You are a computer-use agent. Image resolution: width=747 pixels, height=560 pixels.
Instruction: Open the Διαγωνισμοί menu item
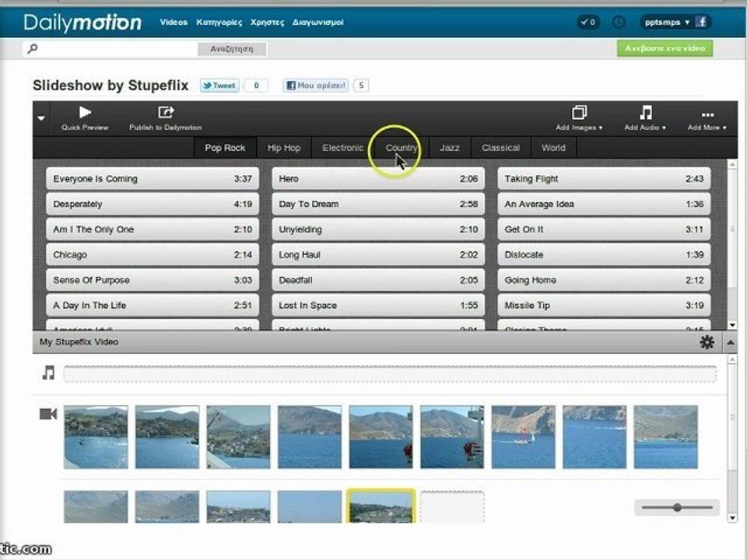point(317,23)
